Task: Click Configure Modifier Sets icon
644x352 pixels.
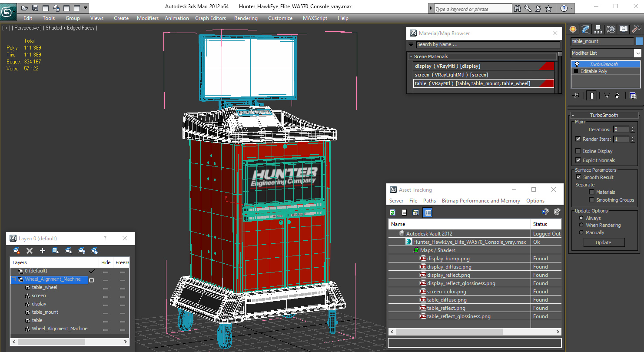Action: (x=633, y=96)
